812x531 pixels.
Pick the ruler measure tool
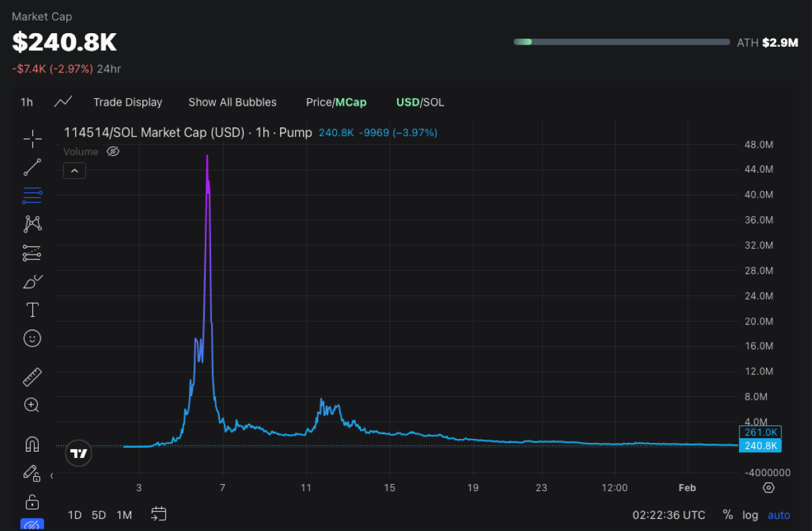tap(32, 377)
